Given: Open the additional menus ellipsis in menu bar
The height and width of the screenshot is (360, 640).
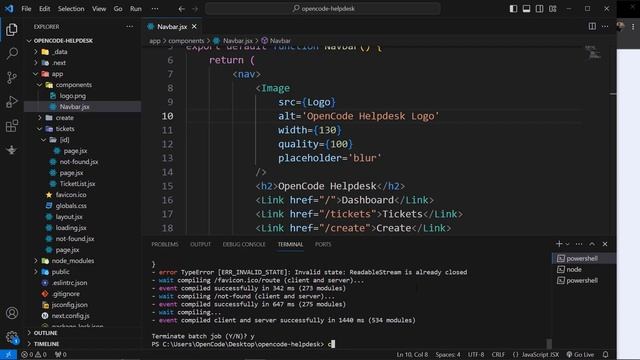Looking at the screenshot, I should pos(155,9).
